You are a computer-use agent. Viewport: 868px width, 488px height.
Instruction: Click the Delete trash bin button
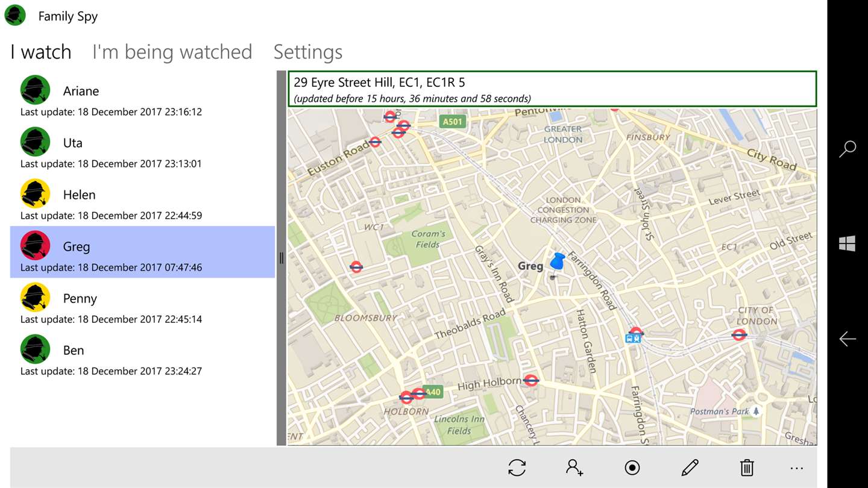click(747, 468)
